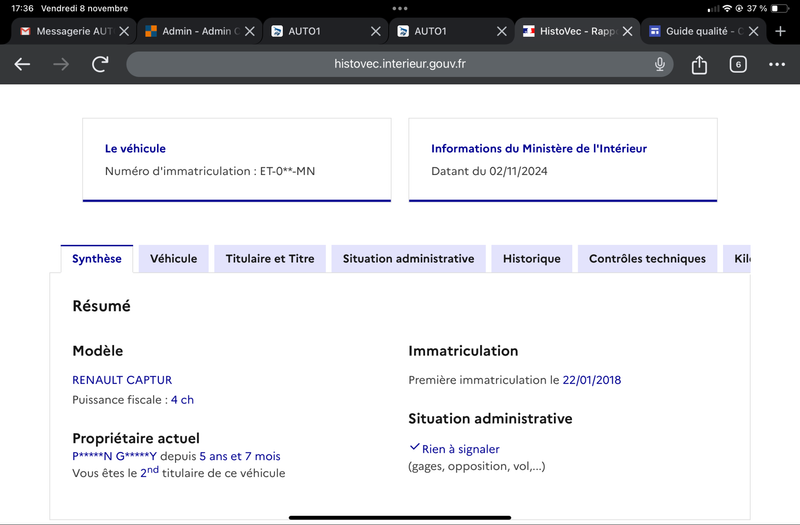Open the share sheet icon

click(699, 65)
